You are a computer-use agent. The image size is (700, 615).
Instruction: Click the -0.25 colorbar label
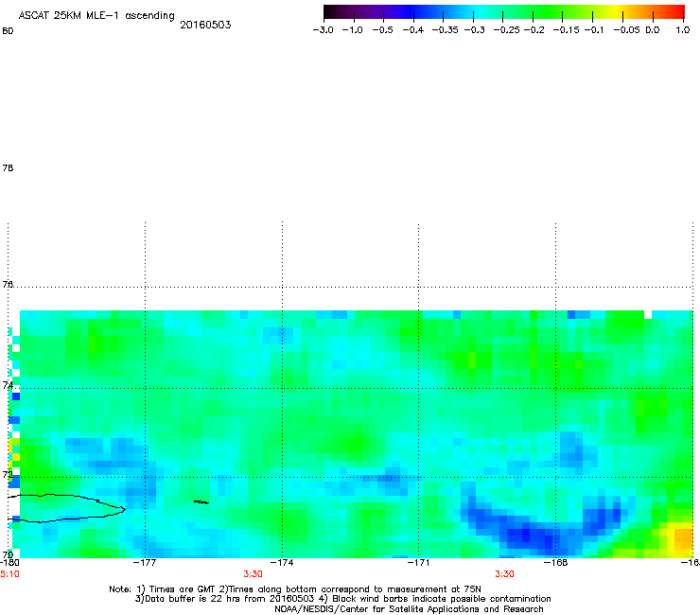point(506,30)
